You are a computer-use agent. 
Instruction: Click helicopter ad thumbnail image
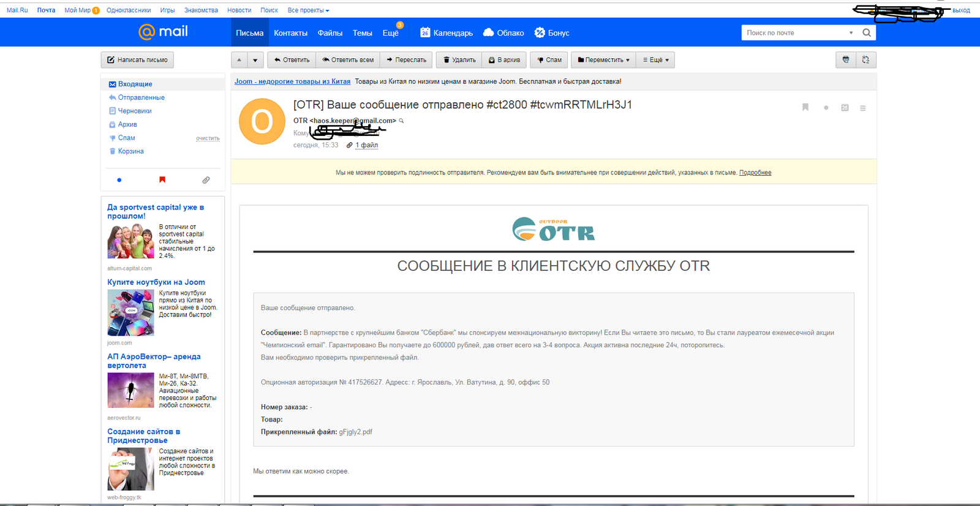(130, 390)
